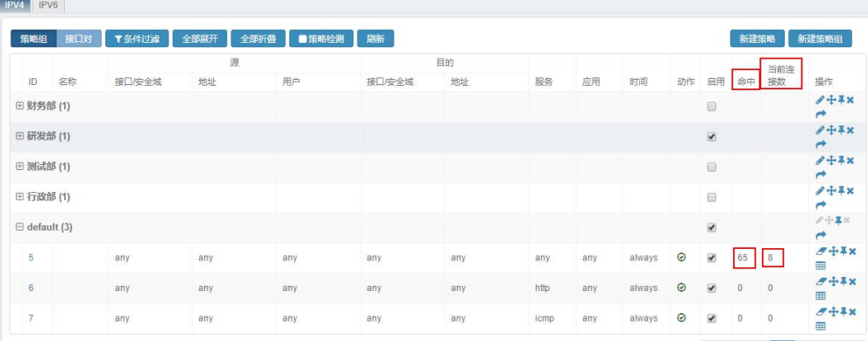868x341 pixels.
Task: Click the 全部展开 button
Action: pos(200,39)
